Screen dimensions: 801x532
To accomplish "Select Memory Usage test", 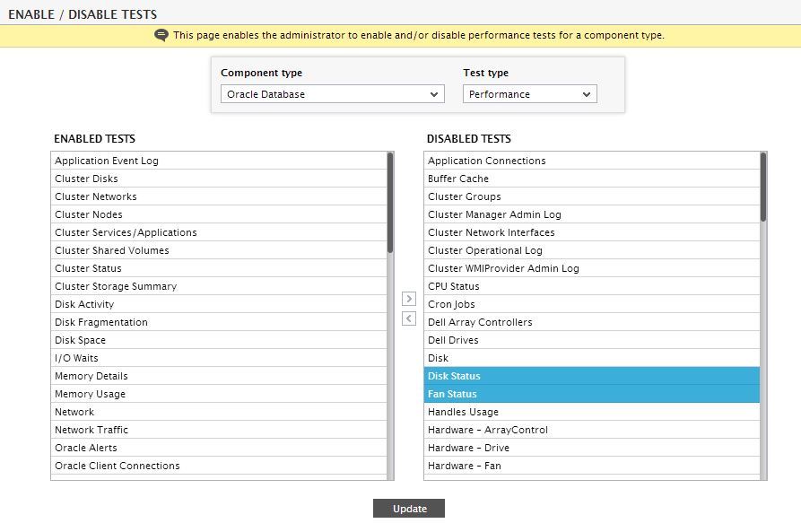I will pos(219,394).
